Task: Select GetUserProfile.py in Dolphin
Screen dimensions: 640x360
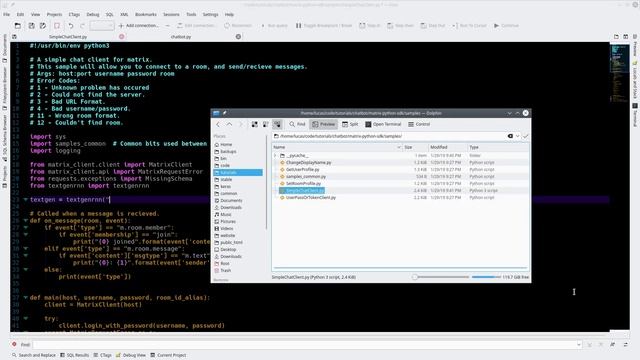Action: [302, 169]
